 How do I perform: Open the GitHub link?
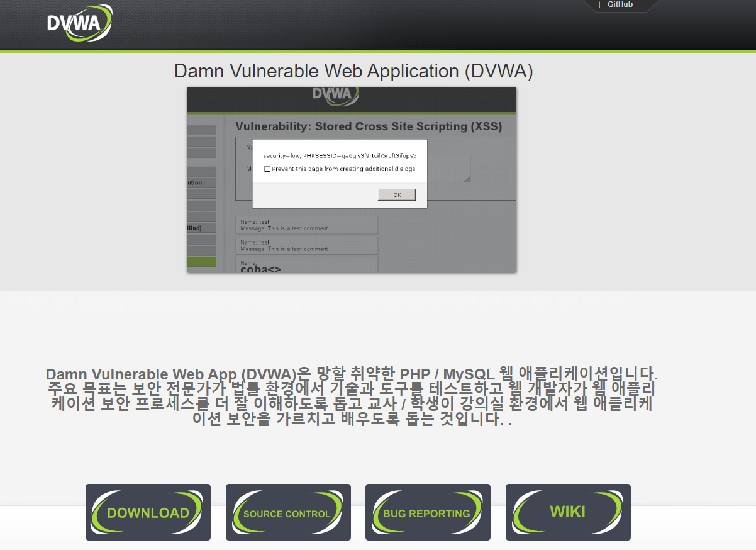[620, 4]
